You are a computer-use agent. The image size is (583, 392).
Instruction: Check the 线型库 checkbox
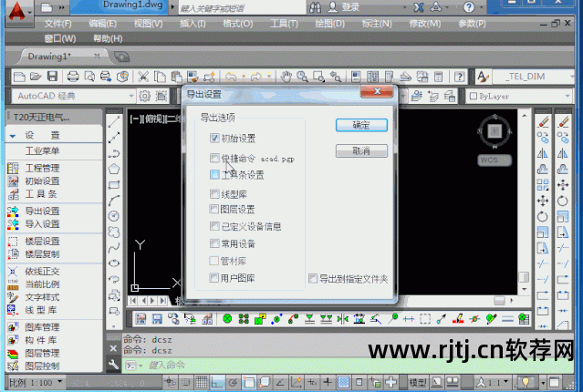point(214,193)
